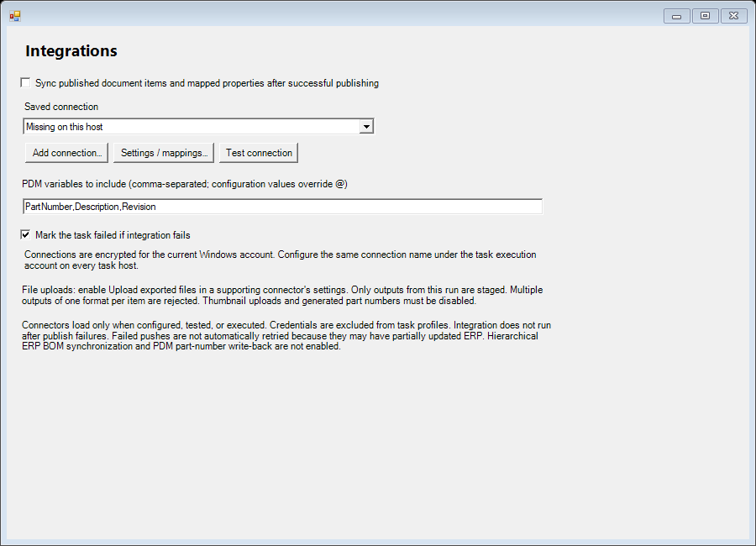Click the File uploads information paragraph
756x546 pixels.
click(x=282, y=295)
